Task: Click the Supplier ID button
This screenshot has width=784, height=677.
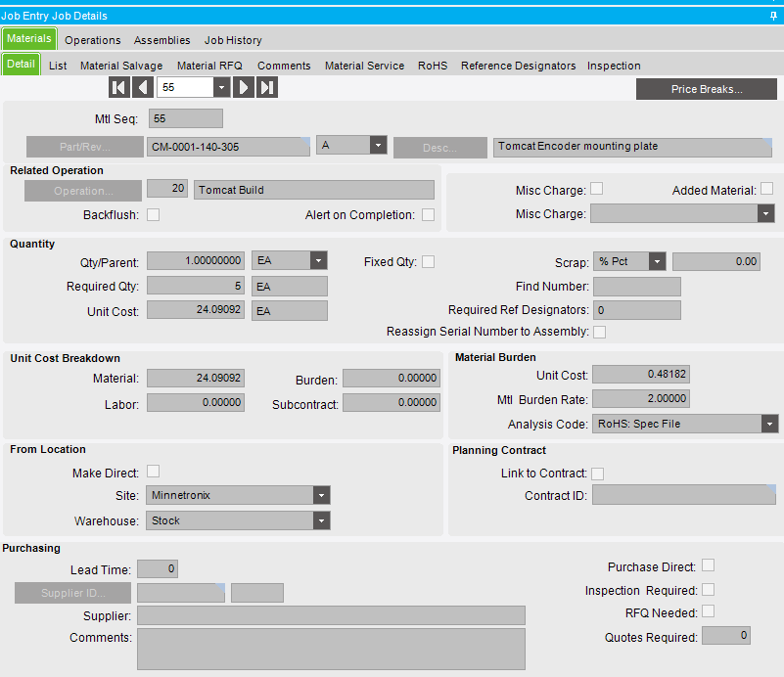Action: pyautogui.click(x=73, y=593)
